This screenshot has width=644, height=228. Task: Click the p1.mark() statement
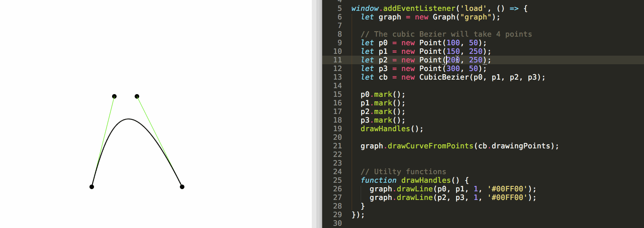pos(383,103)
